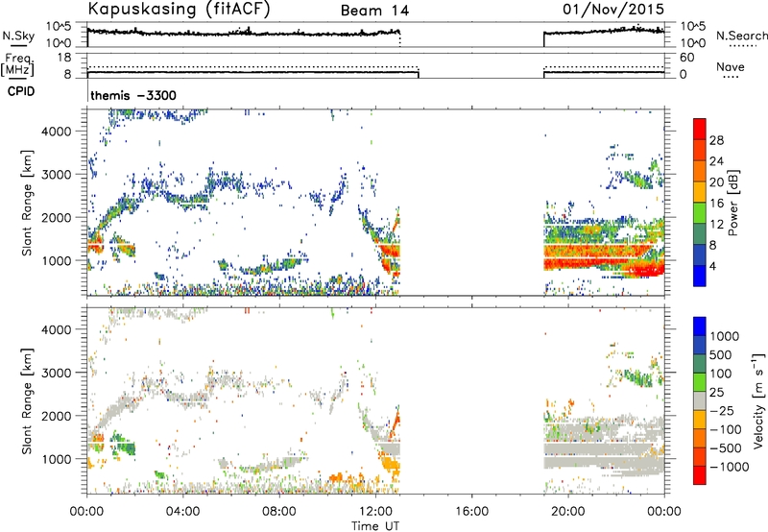768x532 pixels.
Task: Click the 00:00 label starting the time axis
Action: click(86, 512)
